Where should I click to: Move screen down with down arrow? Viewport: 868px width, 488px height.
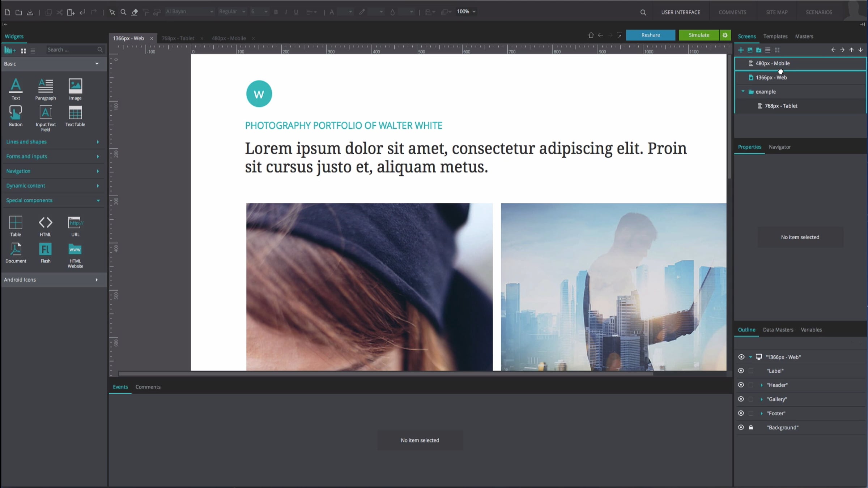[860, 50]
